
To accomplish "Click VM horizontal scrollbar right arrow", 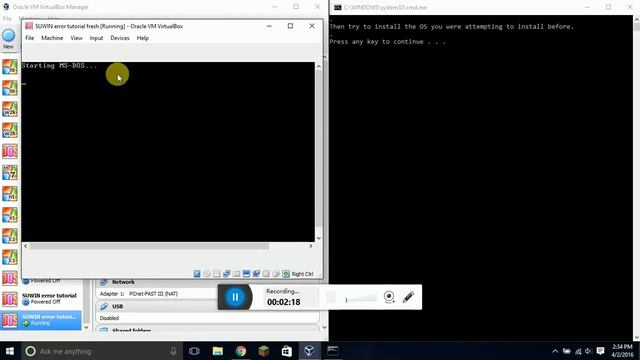I will tap(311, 246).
